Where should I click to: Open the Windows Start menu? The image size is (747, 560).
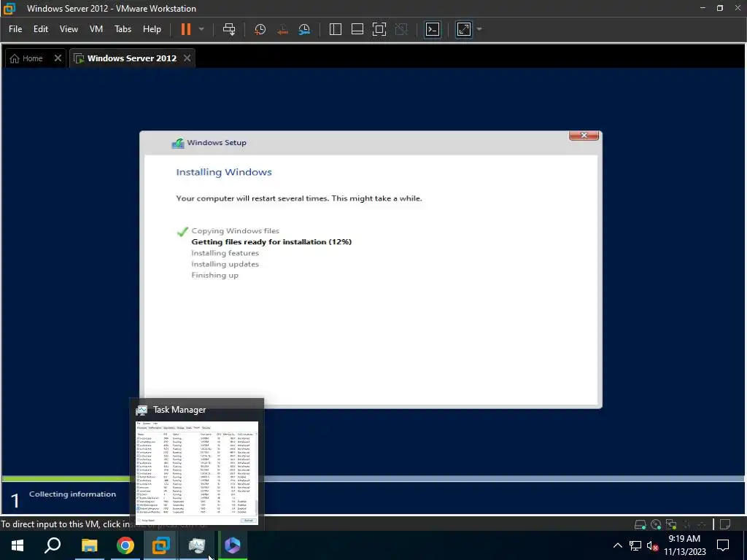(x=18, y=545)
